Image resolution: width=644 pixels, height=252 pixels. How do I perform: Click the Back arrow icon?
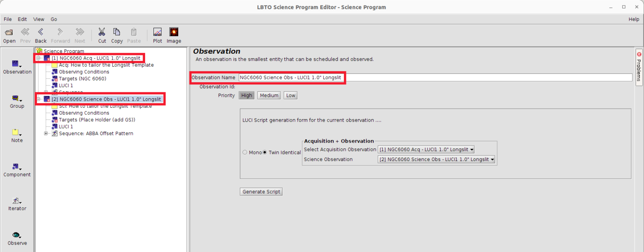tap(41, 33)
